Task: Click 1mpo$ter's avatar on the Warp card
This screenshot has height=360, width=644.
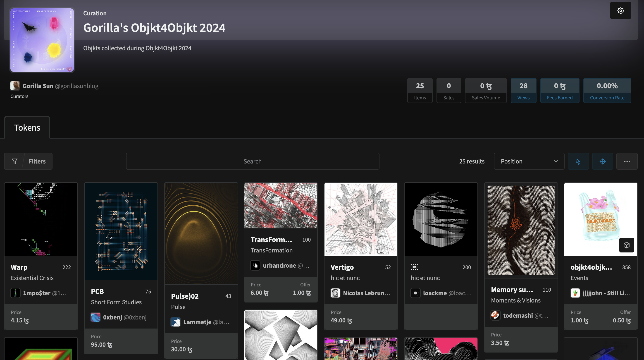Action: pyautogui.click(x=15, y=293)
